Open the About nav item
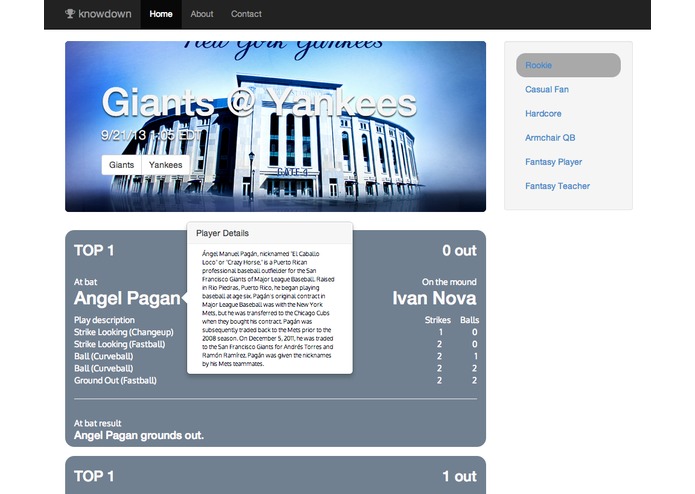 pos(202,14)
